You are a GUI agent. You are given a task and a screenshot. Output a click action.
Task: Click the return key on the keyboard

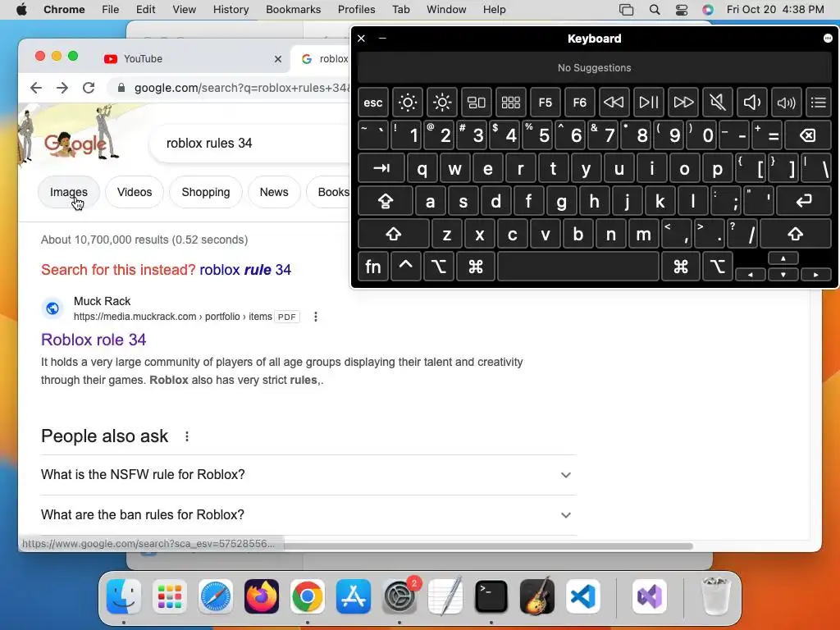tap(804, 202)
